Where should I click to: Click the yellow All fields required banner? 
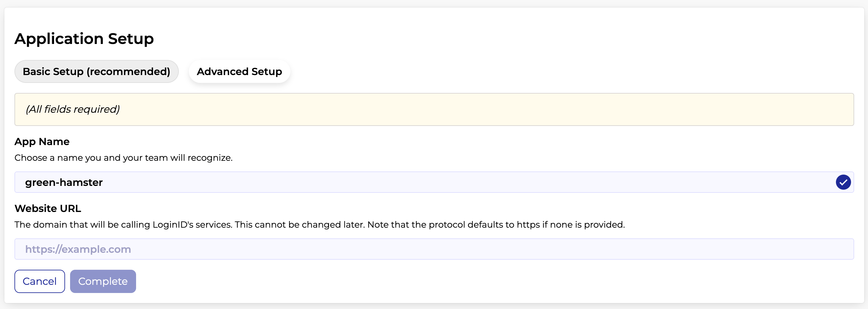click(434, 109)
